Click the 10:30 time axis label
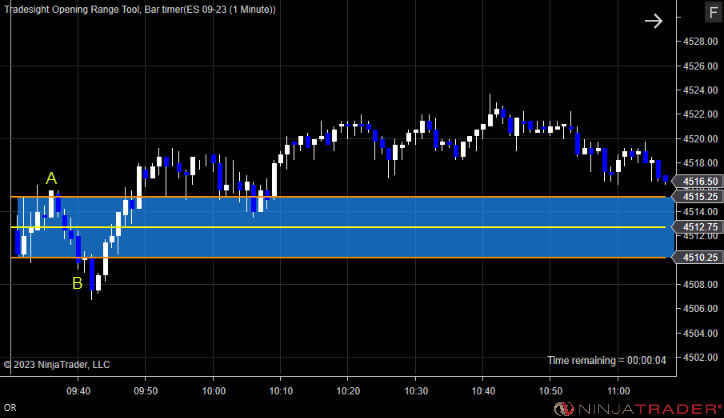The image size is (724, 418). pos(416,391)
